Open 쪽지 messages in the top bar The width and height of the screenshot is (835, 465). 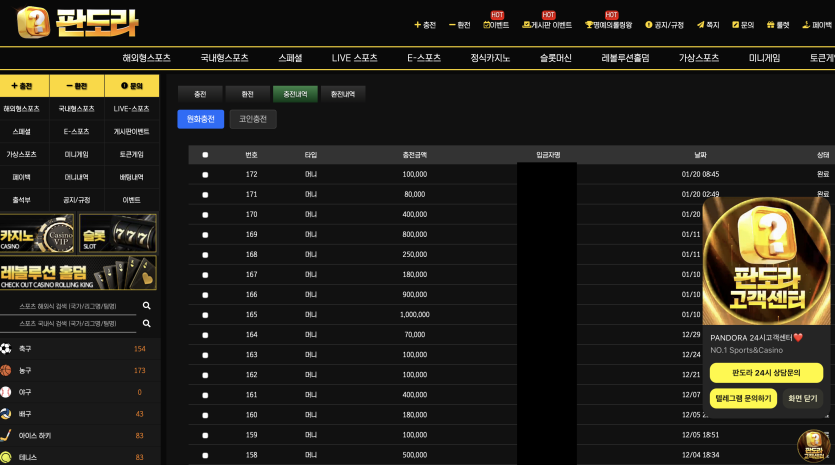click(708, 25)
